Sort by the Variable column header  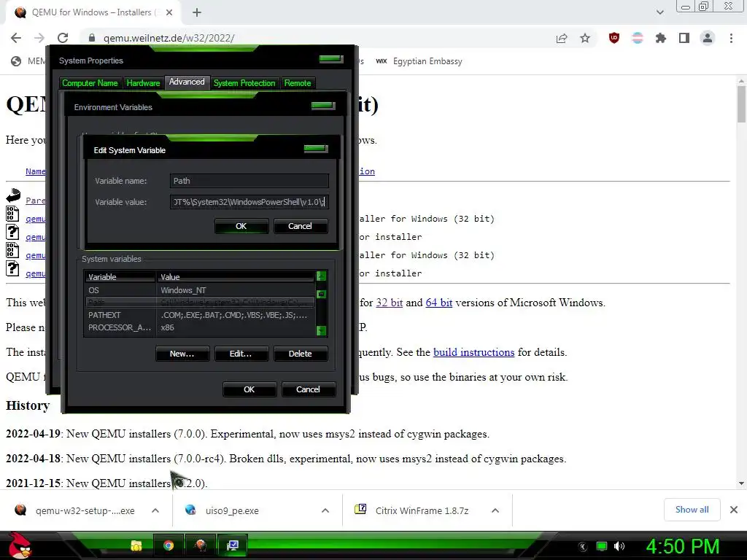point(120,277)
